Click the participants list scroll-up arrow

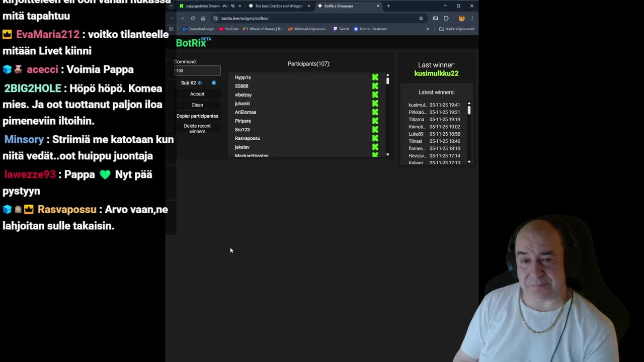point(387,75)
